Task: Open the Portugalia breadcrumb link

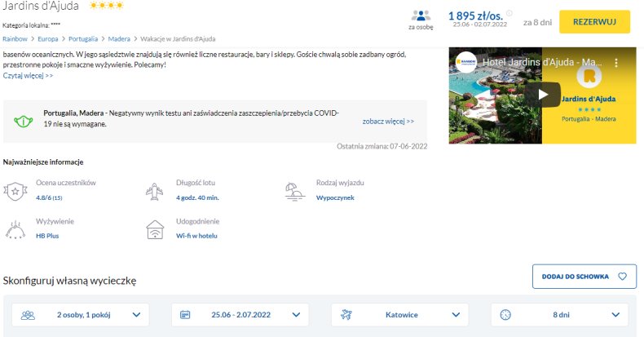Action: (83, 39)
